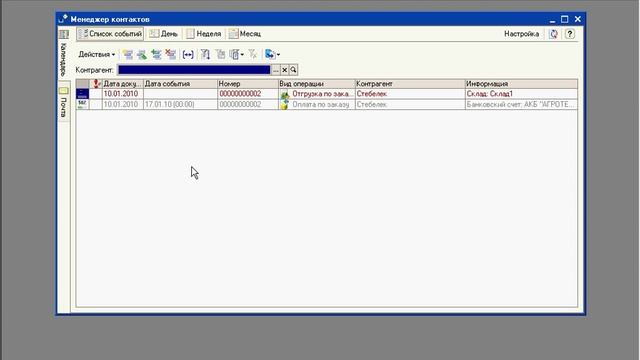
Task: Click the red X delete event icon
Action: [170, 54]
